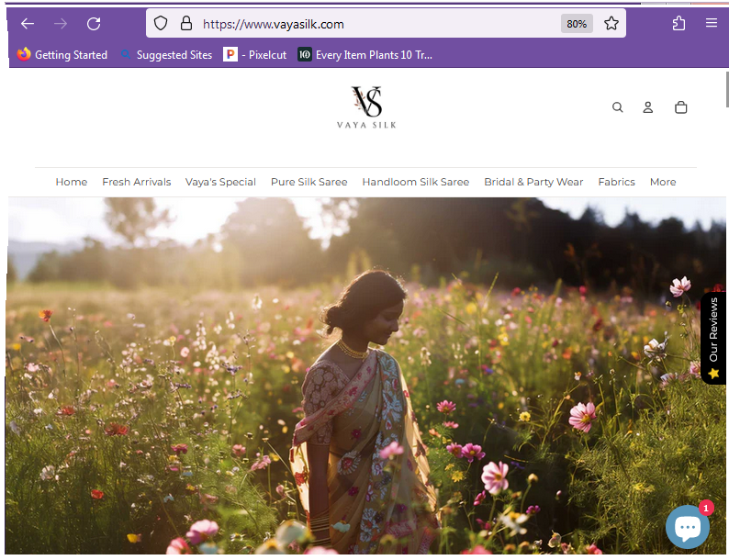729x560 pixels.
Task: Click the Vaya Silk logo
Action: 367,107
